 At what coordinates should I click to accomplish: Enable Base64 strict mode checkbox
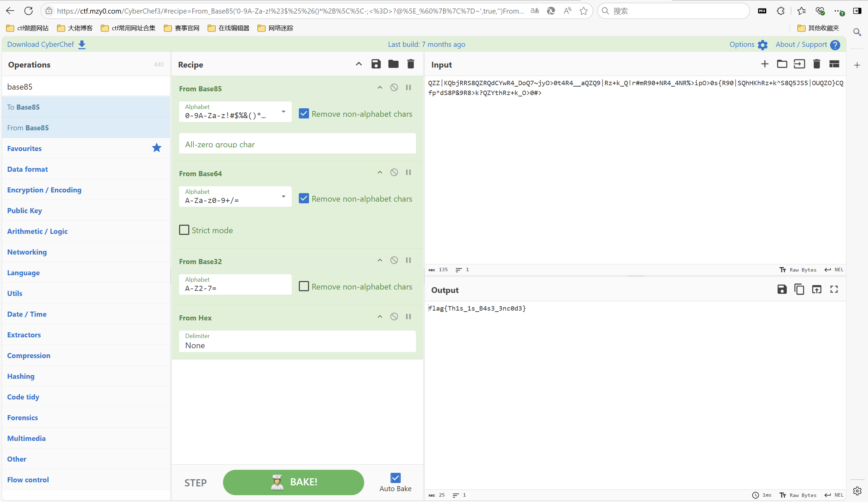tap(184, 230)
